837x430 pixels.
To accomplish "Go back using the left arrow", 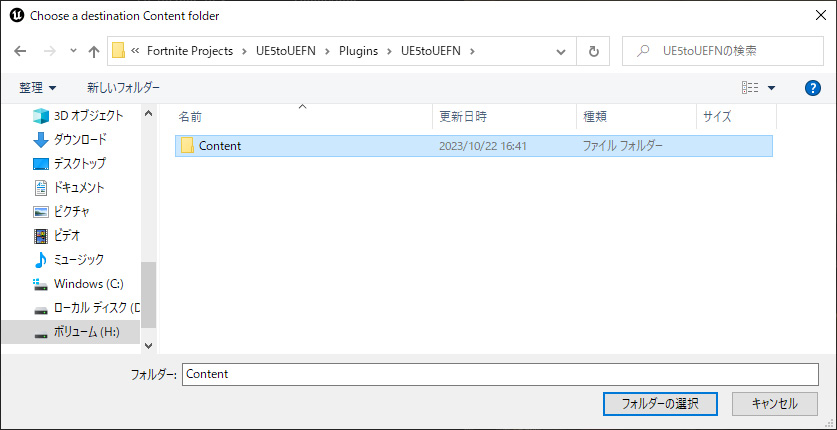I will tap(20, 51).
